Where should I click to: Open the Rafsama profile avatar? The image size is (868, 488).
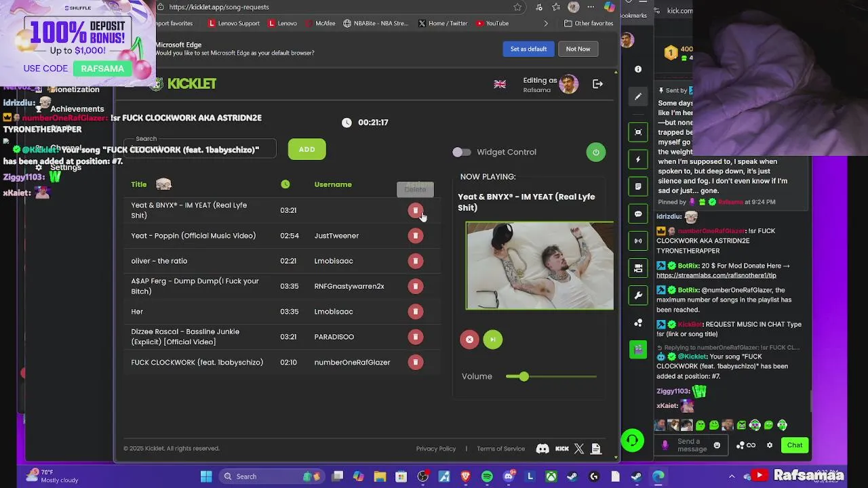coord(568,84)
